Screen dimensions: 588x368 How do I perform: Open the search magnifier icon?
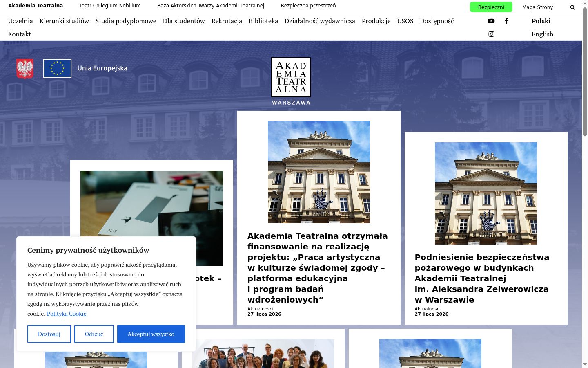pyautogui.click(x=572, y=7)
